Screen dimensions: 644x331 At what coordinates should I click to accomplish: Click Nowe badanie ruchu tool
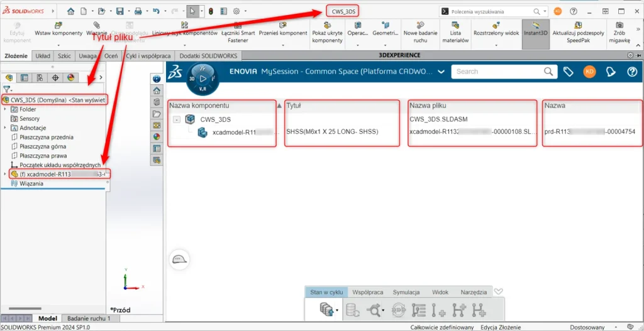419,33
